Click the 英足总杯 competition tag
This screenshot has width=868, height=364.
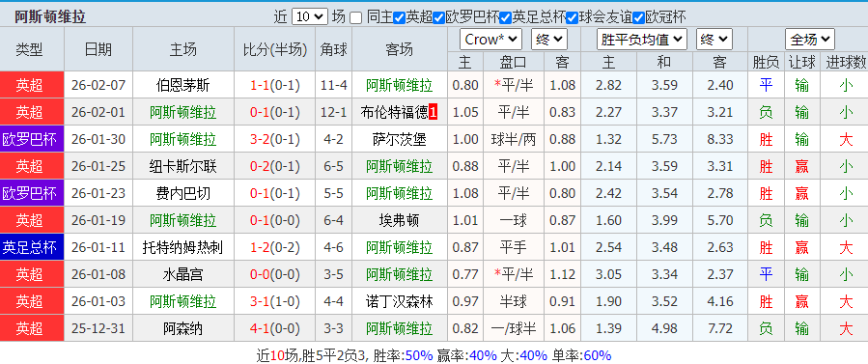32,247
